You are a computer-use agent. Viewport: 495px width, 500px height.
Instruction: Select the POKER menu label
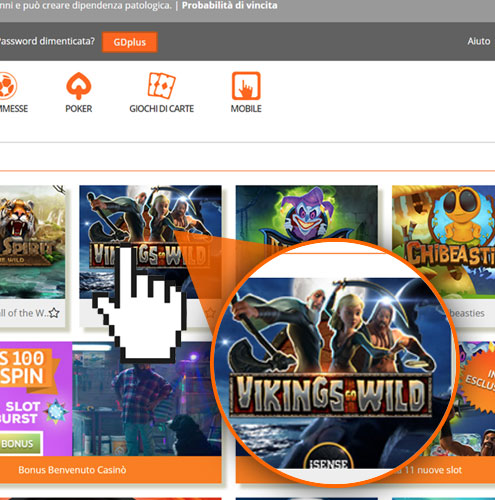click(x=79, y=109)
